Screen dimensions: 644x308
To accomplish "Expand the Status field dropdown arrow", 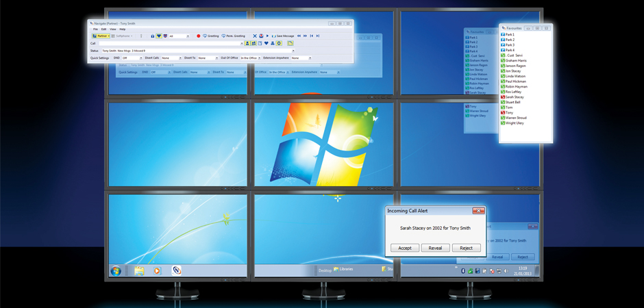I will coord(293,51).
